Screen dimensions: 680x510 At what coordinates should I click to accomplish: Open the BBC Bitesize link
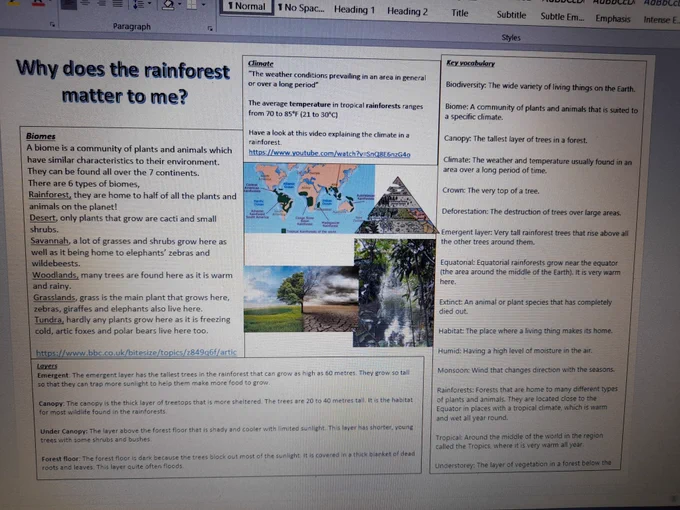point(136,352)
